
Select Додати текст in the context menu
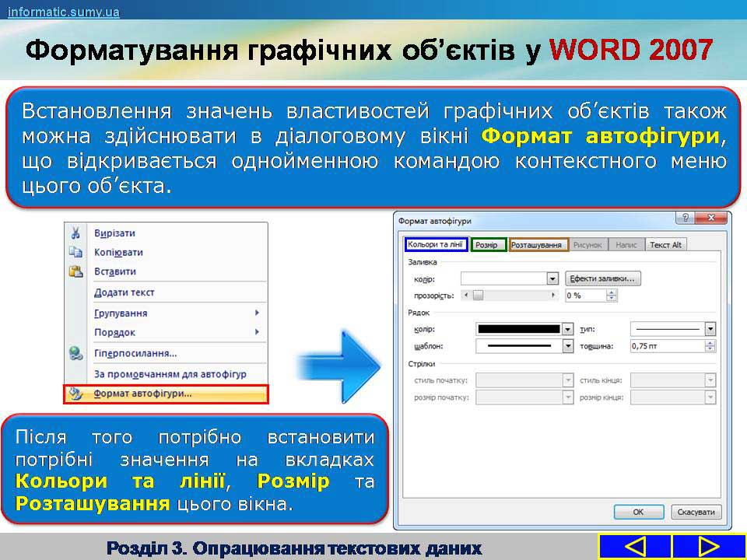[124, 292]
